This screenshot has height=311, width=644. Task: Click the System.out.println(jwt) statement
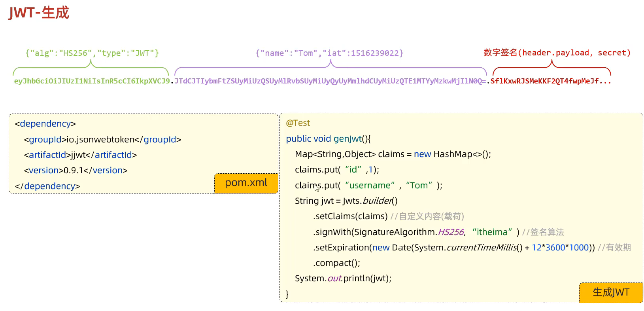[x=343, y=278]
